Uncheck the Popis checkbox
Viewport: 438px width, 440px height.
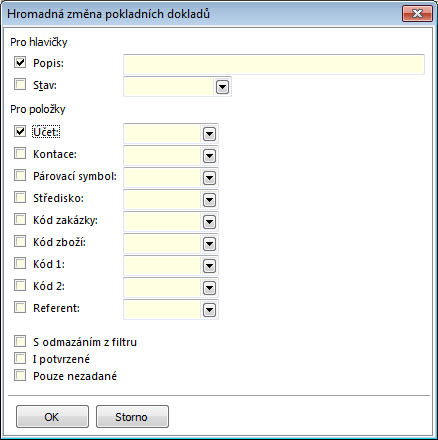coord(20,62)
